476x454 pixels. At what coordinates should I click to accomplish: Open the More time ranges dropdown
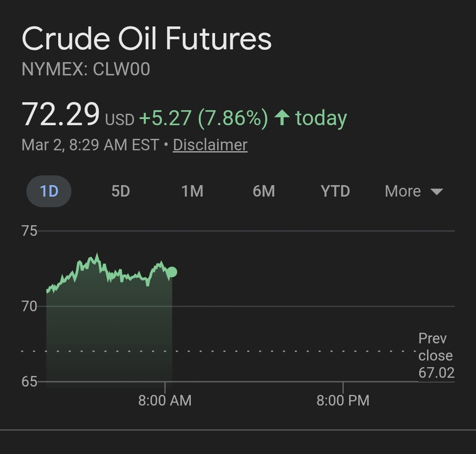coord(403,191)
